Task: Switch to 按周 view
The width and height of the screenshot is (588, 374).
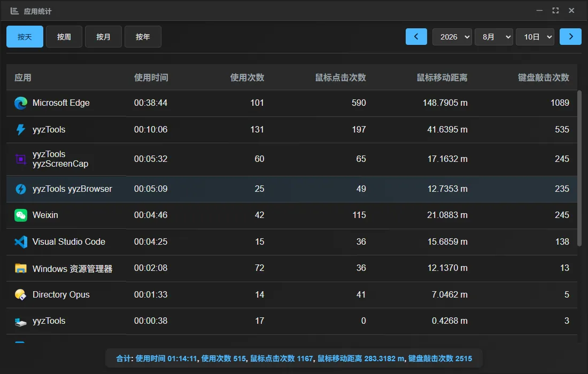Action: pyautogui.click(x=64, y=37)
